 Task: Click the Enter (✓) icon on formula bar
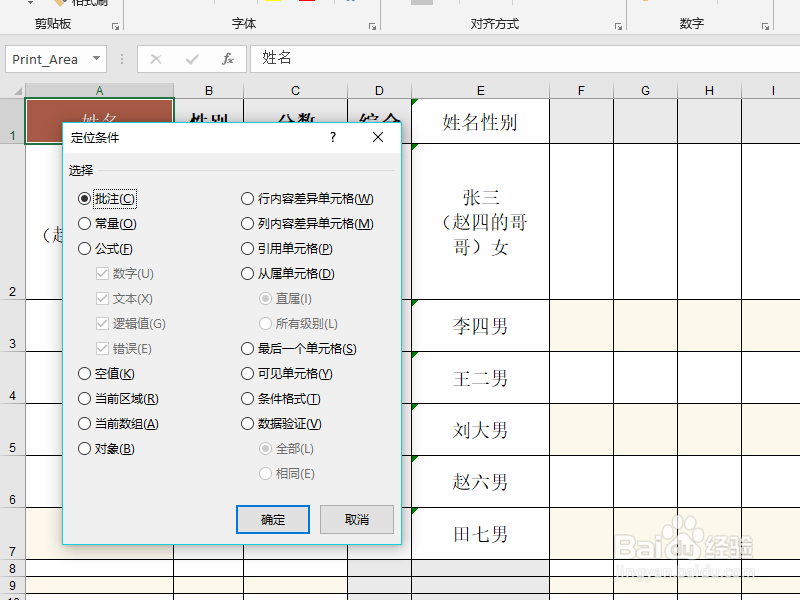(x=194, y=59)
